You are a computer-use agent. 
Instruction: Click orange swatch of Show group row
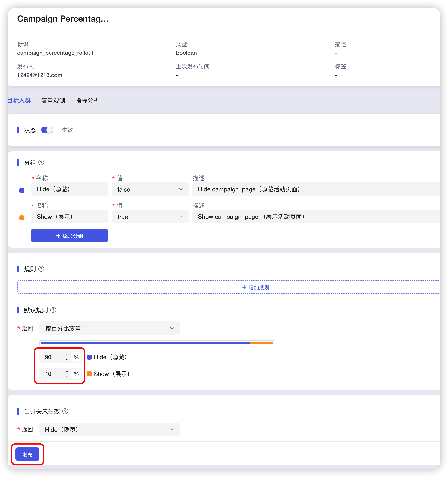(x=22, y=218)
